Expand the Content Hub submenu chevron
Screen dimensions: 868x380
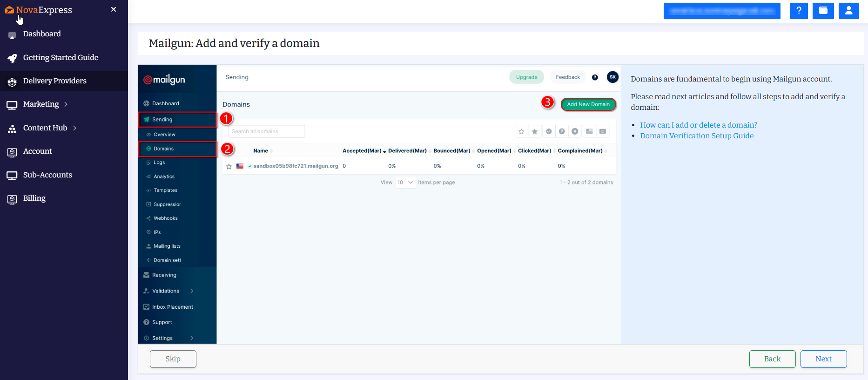tap(74, 128)
